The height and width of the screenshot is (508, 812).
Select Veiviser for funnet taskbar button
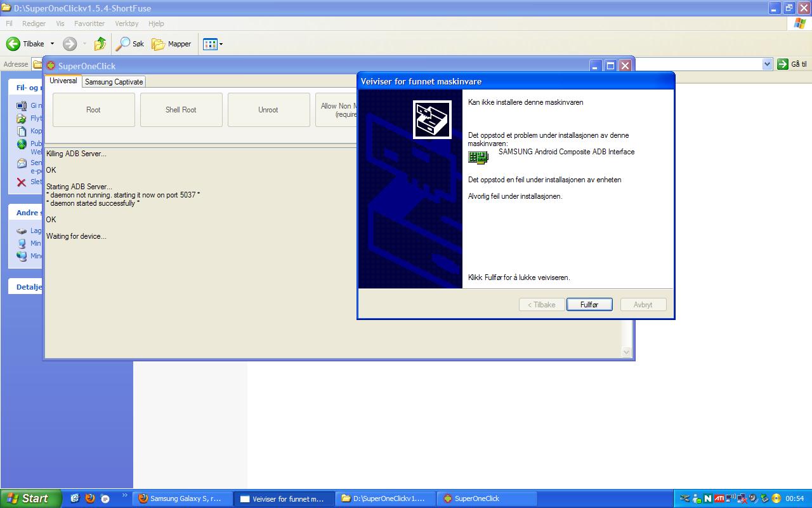pos(284,498)
